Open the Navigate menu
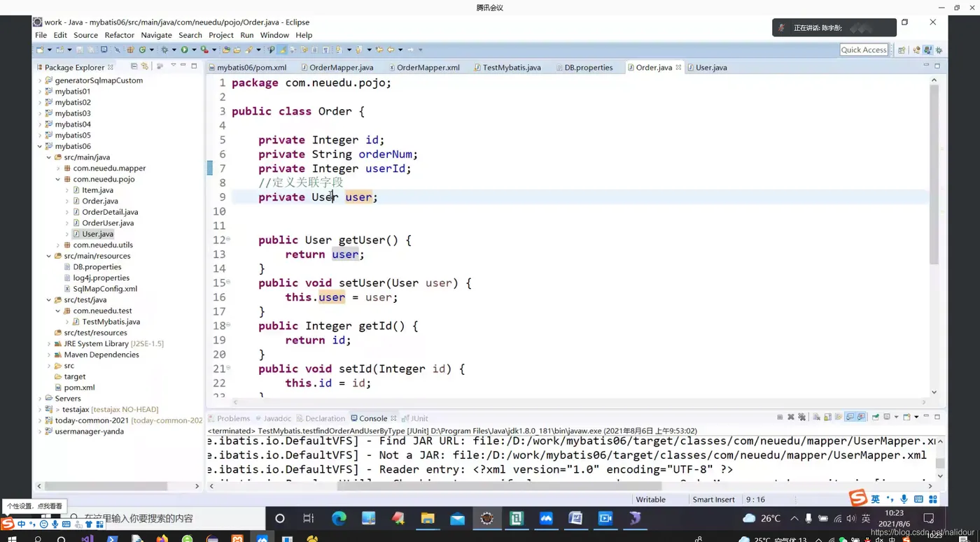Viewport: 980px width, 542px height. point(156,35)
